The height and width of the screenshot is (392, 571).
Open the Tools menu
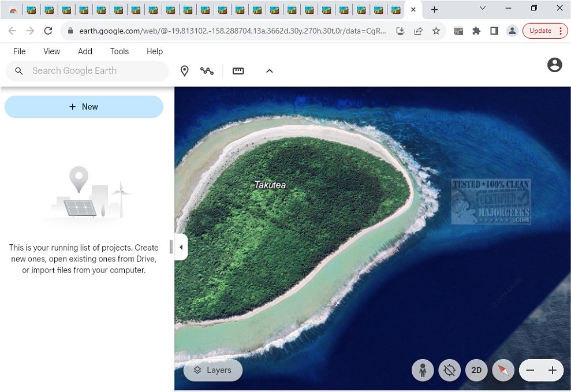tap(120, 51)
